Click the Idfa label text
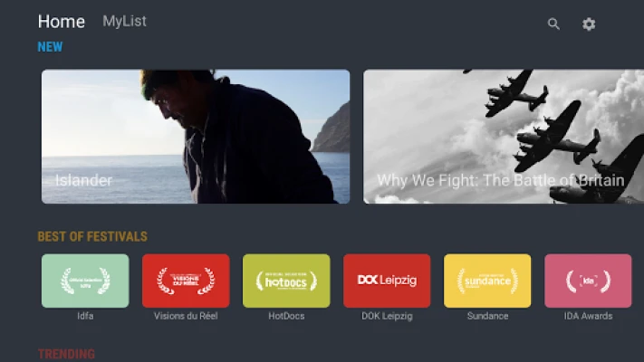 [85, 316]
